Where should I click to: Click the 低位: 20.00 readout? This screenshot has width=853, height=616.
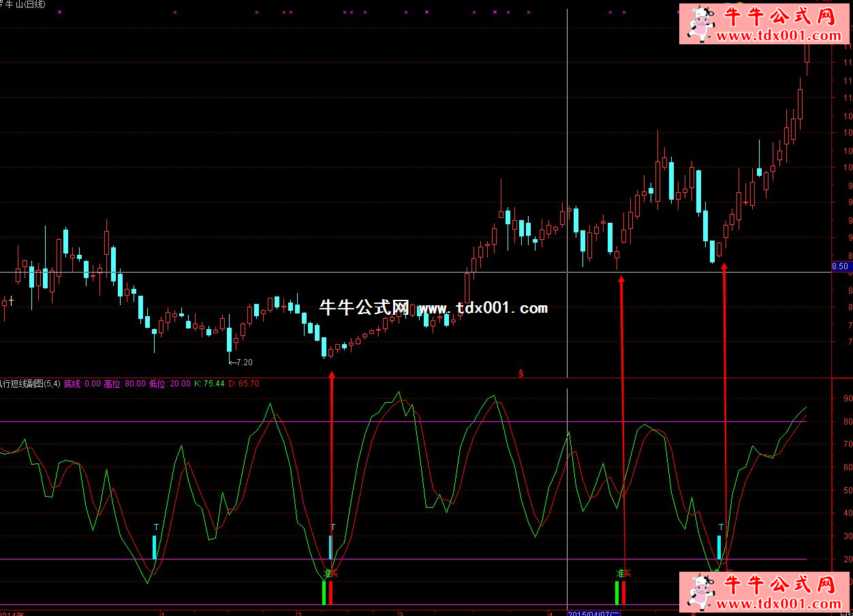(x=170, y=384)
